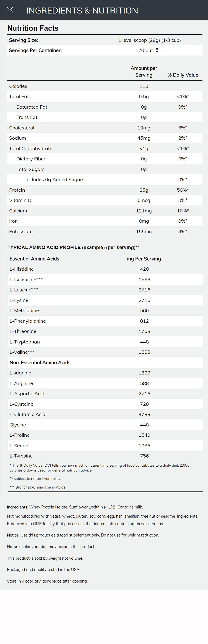Click the Amount per Serving column header
Image resolution: width=208 pixels, height=644 pixels.
pyautogui.click(x=144, y=71)
